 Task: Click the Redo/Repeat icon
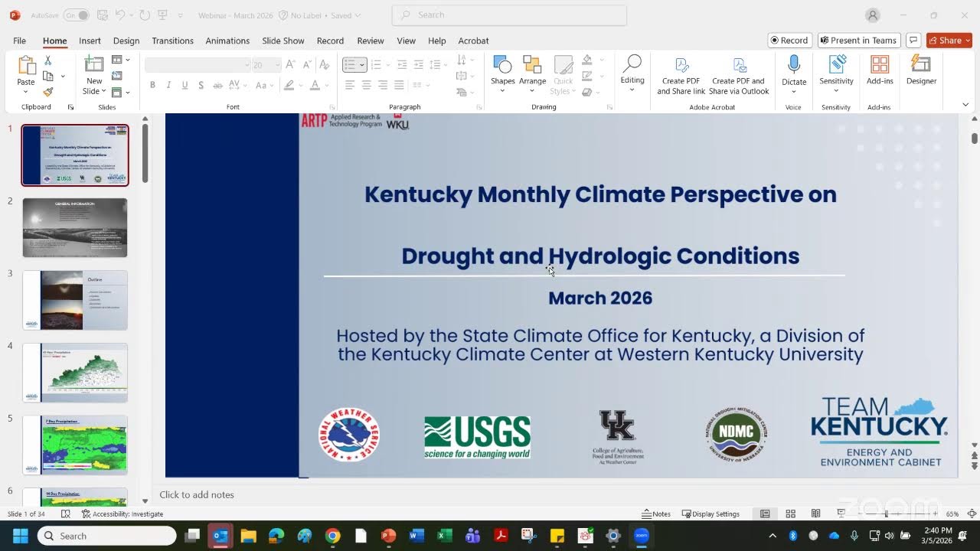click(145, 15)
